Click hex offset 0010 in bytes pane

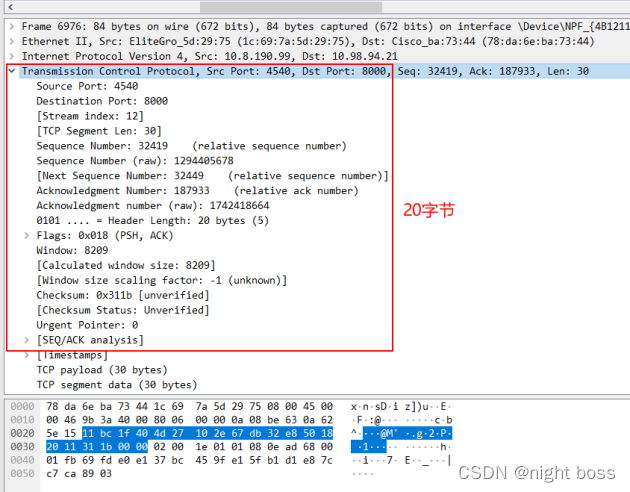tap(22, 420)
